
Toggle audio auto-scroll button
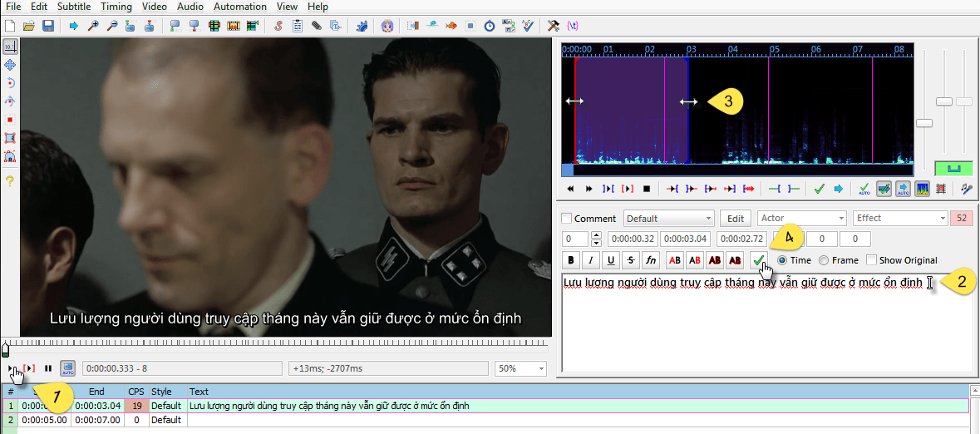point(904,188)
